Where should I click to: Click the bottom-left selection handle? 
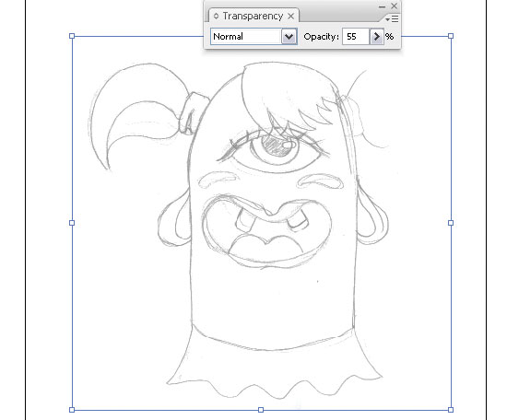(x=72, y=410)
